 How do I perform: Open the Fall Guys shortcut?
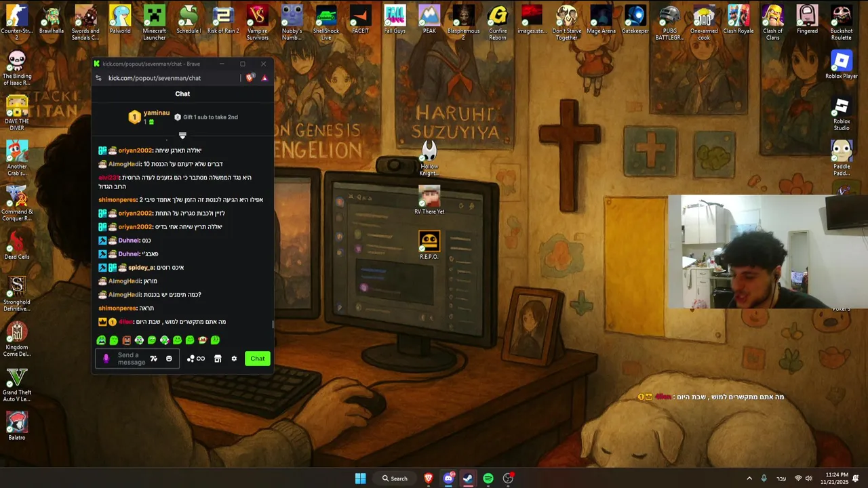click(395, 20)
